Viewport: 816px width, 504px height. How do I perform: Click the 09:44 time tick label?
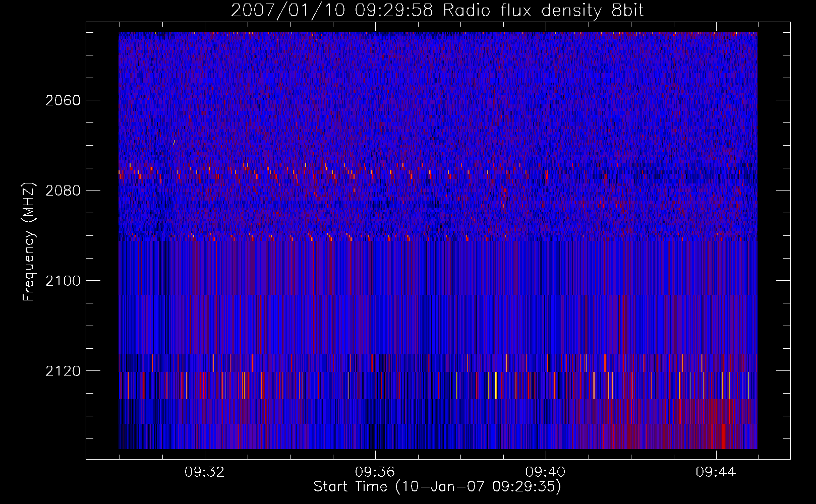pyautogui.click(x=716, y=472)
